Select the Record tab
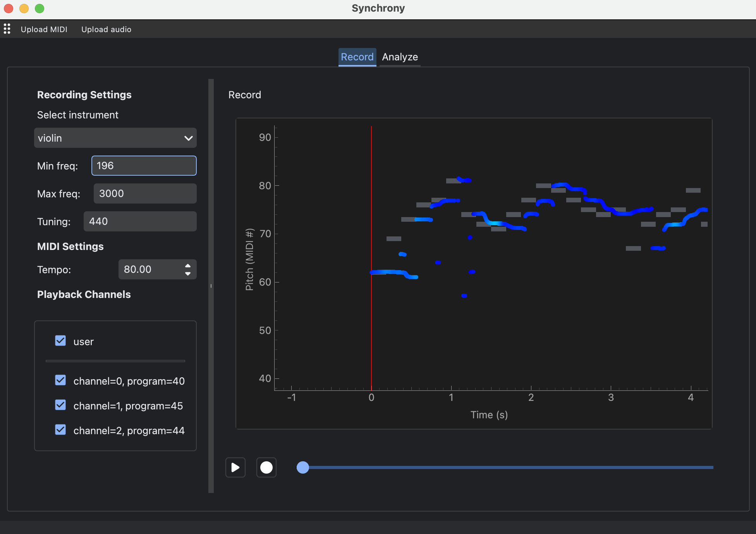 357,57
